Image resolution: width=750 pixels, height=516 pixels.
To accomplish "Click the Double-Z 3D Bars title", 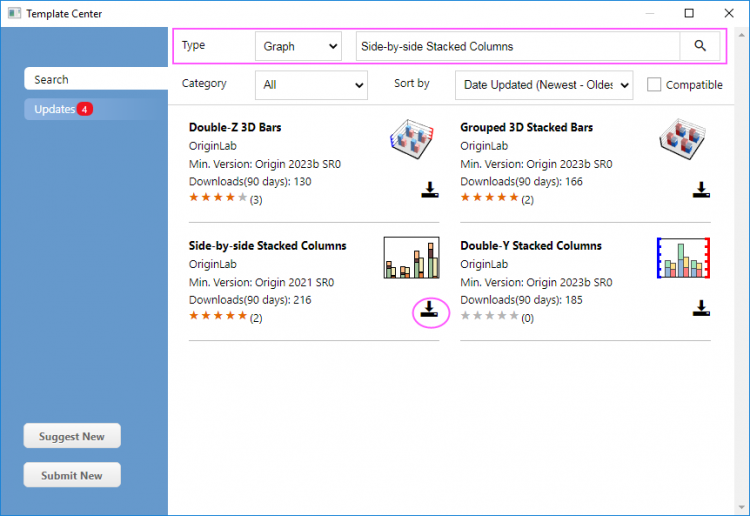I will tap(235, 127).
